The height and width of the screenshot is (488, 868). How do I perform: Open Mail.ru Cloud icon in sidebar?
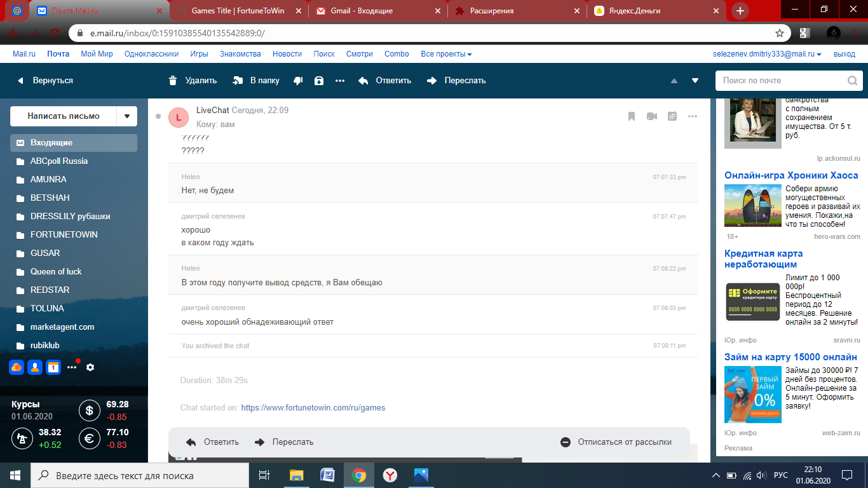tap(17, 367)
